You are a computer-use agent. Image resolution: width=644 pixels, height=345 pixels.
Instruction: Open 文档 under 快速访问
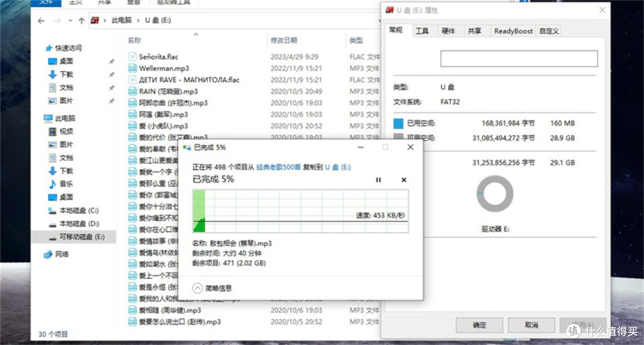[x=66, y=88]
